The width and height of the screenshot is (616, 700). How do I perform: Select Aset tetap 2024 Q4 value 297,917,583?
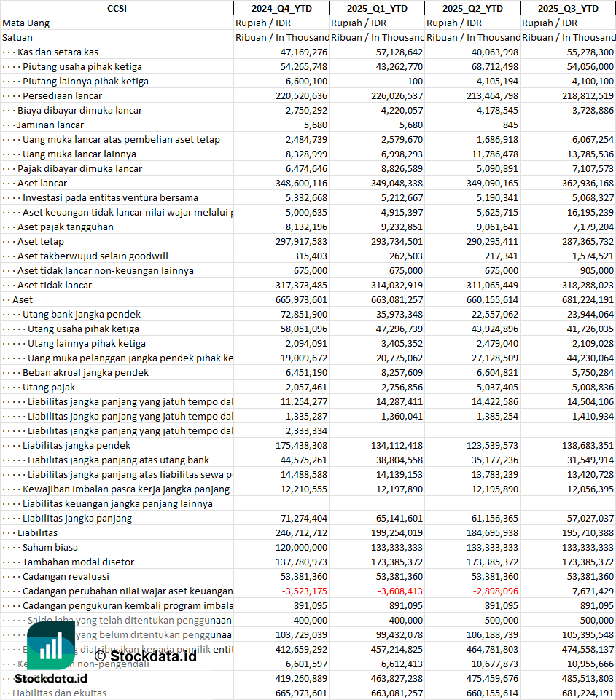coord(302,242)
